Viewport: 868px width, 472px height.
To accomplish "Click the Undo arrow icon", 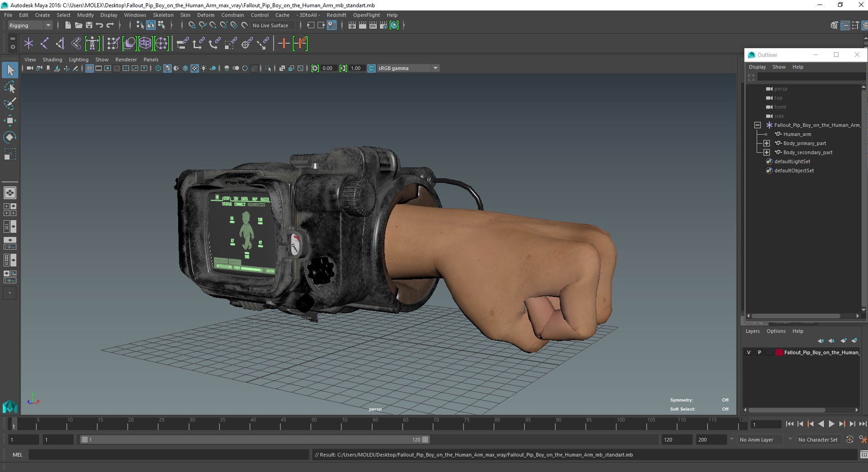I will (x=100, y=25).
